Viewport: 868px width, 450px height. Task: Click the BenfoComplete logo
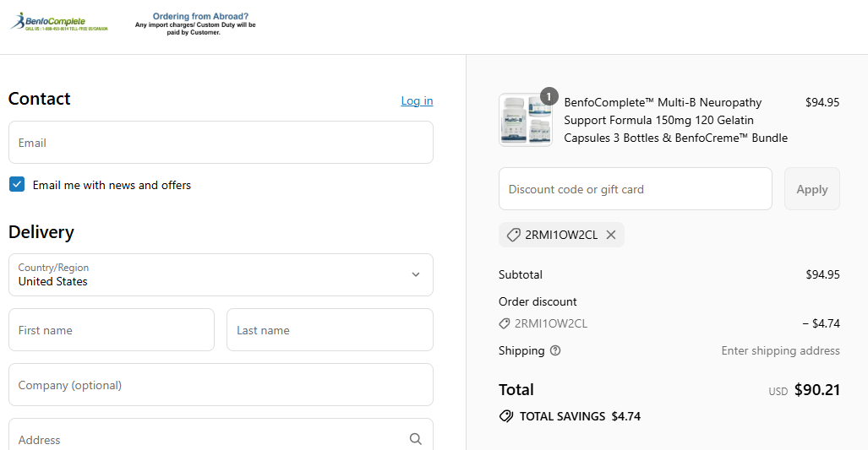pyautogui.click(x=59, y=22)
